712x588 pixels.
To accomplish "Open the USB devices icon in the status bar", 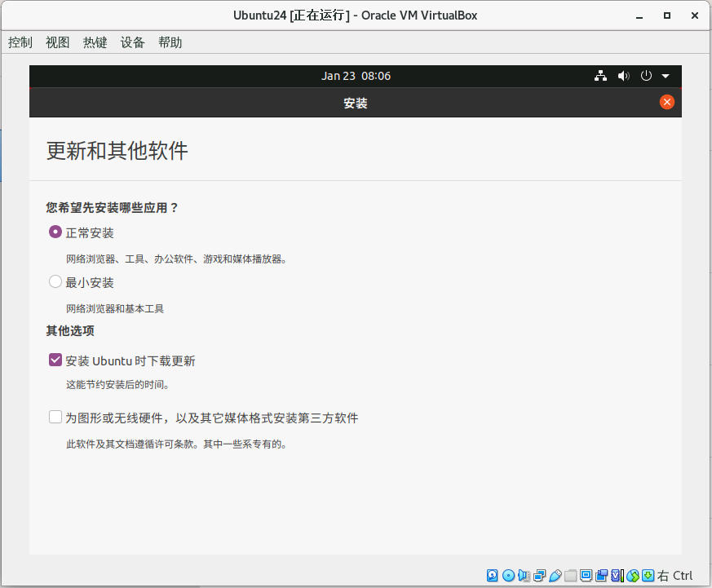I will pos(555,575).
